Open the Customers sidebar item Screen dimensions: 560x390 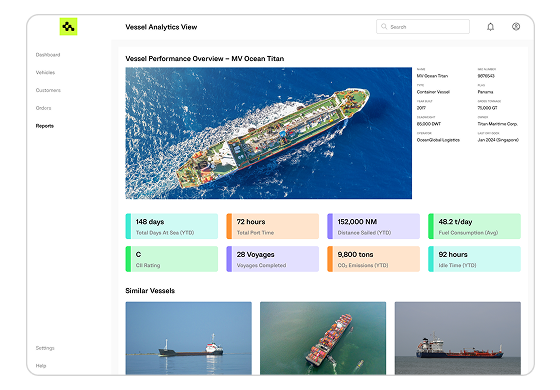[x=48, y=90]
